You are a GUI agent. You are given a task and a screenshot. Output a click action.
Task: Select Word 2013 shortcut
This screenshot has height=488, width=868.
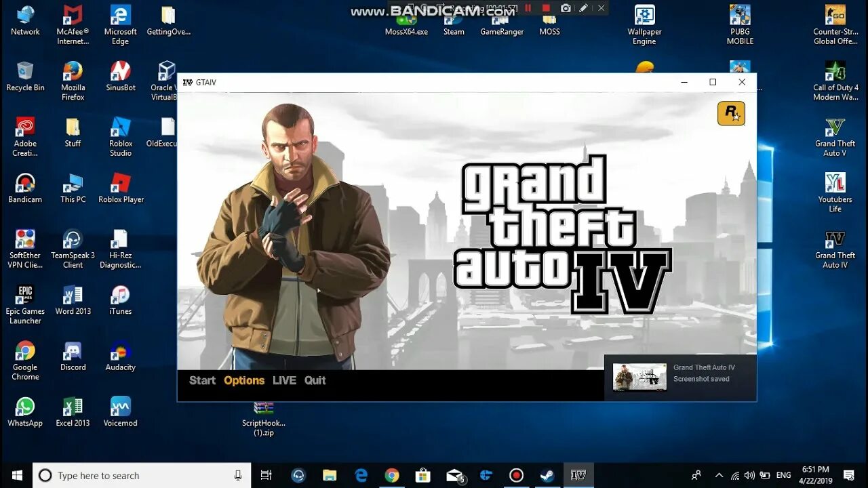click(73, 300)
